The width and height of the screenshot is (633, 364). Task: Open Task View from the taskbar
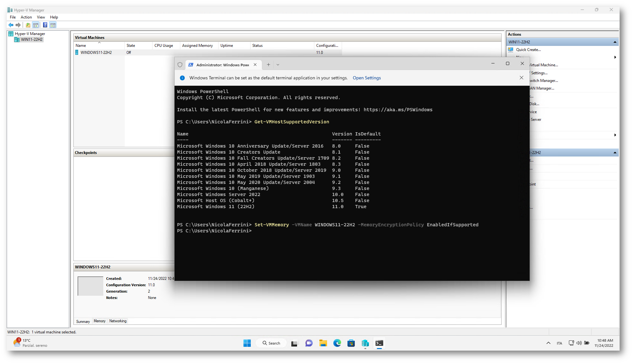tap(294, 343)
